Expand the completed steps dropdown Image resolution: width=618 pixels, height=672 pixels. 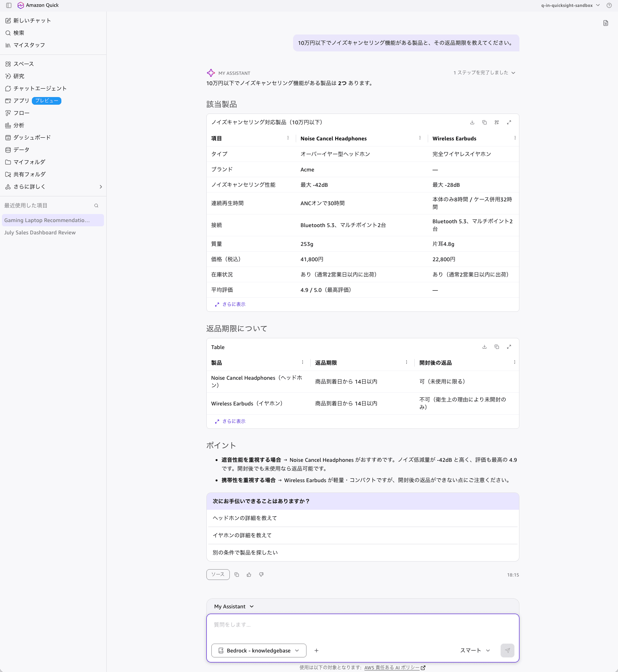484,72
